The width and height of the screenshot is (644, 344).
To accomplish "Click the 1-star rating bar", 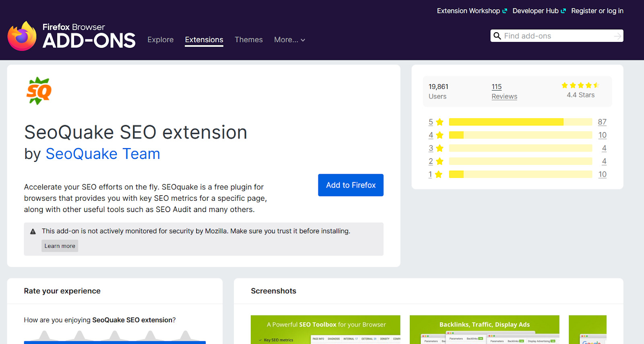I will [x=520, y=174].
